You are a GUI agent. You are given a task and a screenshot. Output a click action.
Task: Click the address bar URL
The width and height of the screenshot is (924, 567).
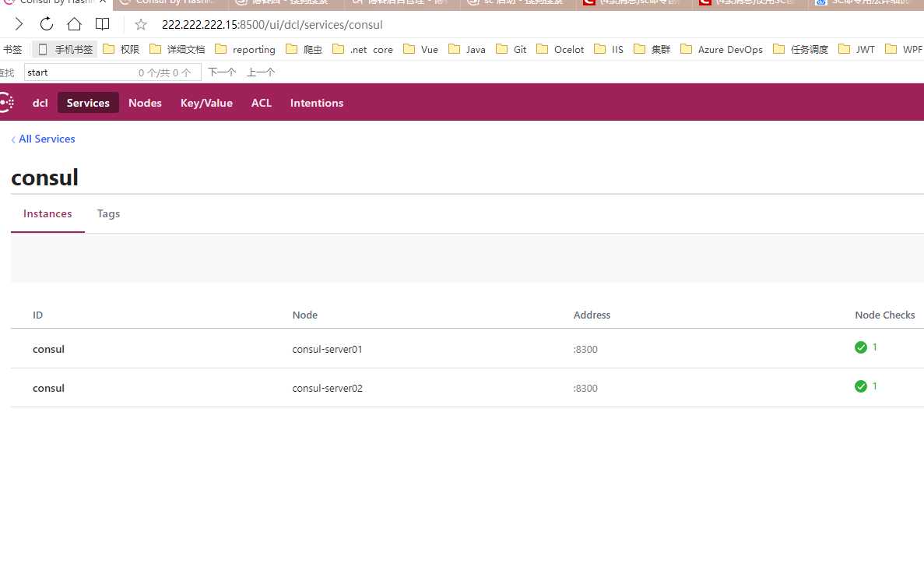[272, 25]
